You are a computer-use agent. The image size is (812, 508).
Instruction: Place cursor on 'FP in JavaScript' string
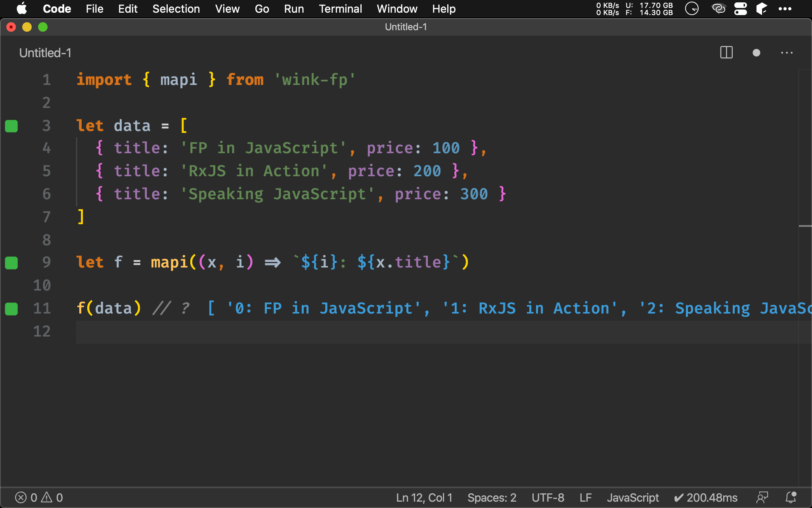click(263, 148)
